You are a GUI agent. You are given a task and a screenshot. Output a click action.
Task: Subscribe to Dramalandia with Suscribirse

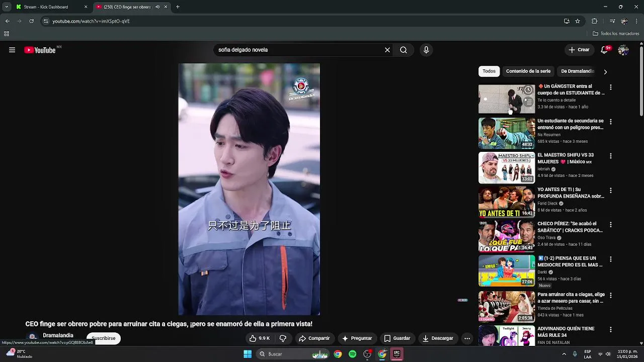click(104, 338)
